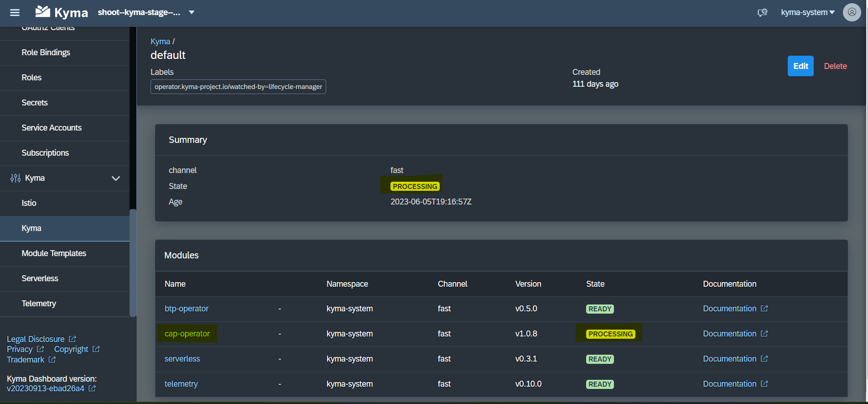Click the READY badge in telemetry row
This screenshot has height=404, width=868.
pos(600,384)
